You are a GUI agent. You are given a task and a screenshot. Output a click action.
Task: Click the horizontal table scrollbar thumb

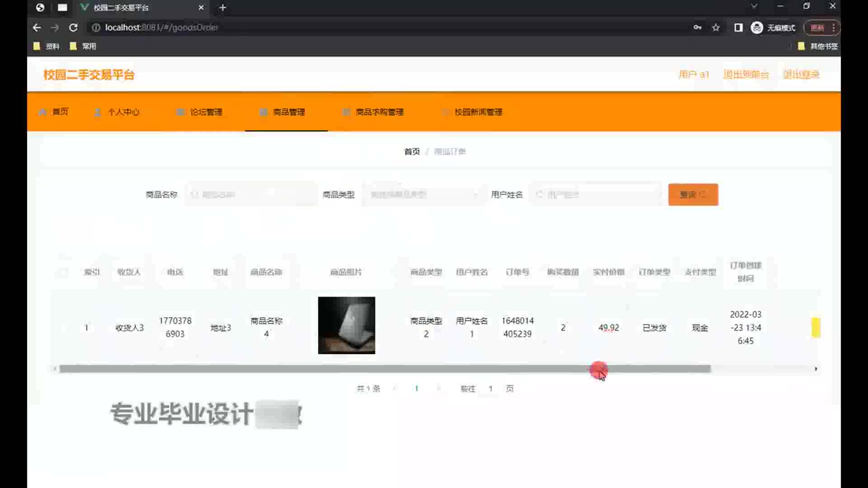click(384, 369)
